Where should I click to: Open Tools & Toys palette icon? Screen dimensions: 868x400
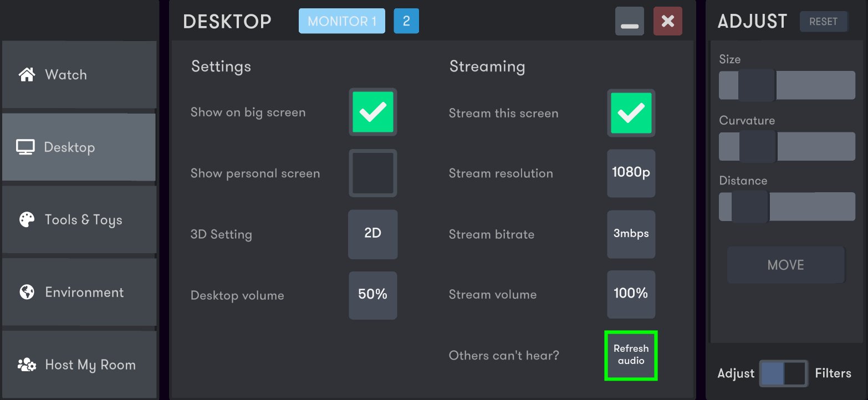[27, 220]
